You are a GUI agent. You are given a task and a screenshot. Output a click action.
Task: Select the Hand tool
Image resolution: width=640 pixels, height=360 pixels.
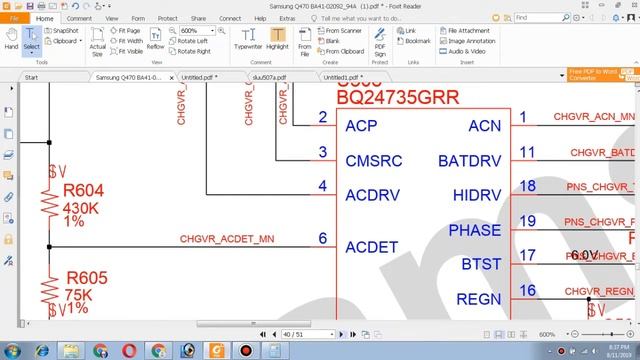pos(11,39)
